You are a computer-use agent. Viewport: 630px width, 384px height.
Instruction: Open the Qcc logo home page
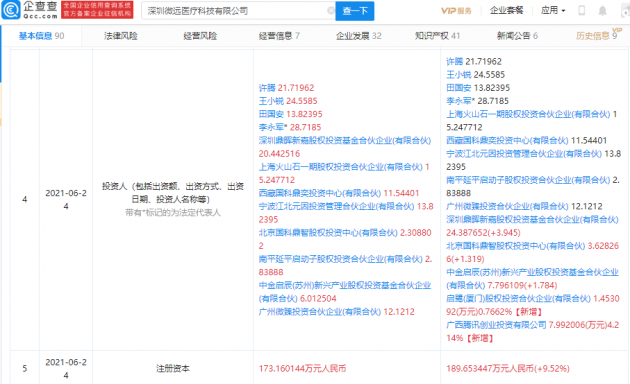30,10
